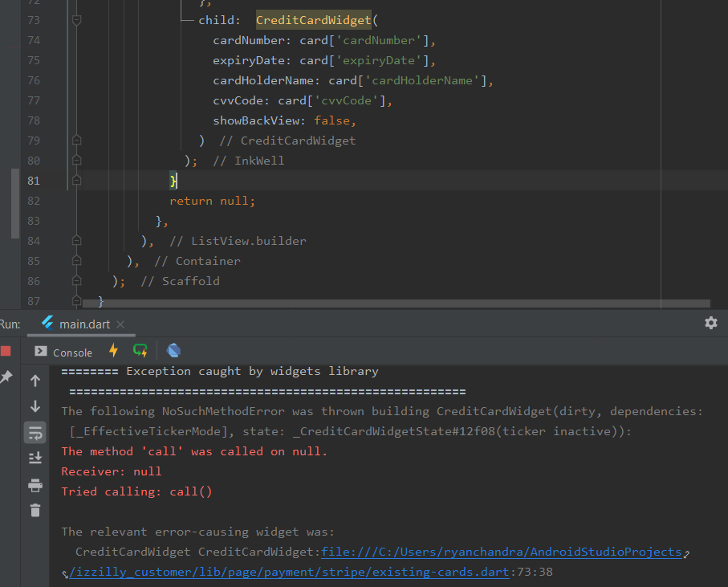Pin the Run tab with the pin icon

pyautogui.click(x=6, y=377)
